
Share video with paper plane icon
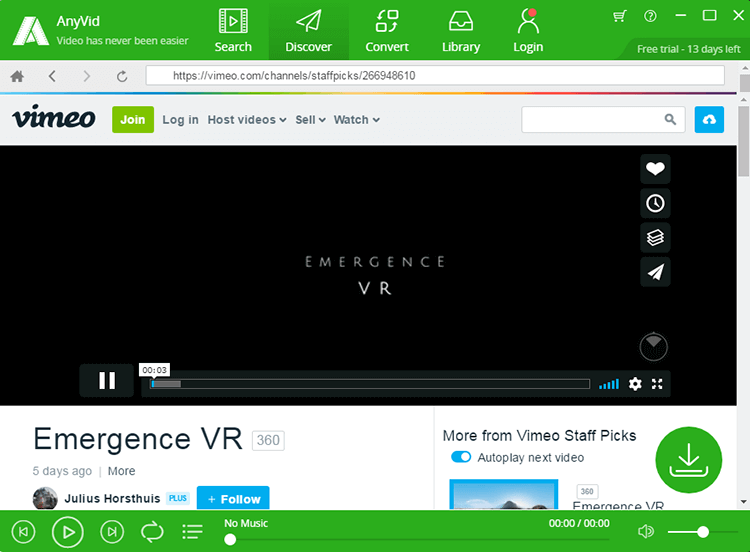pos(655,272)
